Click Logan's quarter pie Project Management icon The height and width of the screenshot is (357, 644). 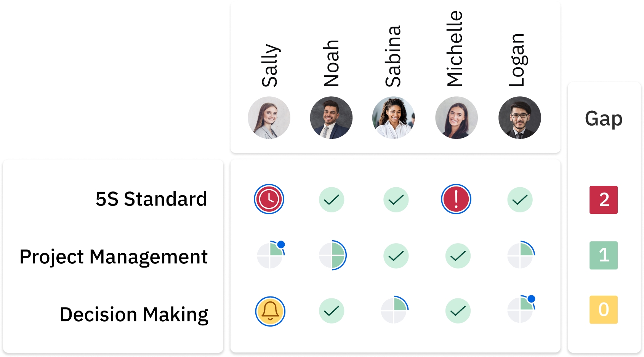[x=521, y=255]
